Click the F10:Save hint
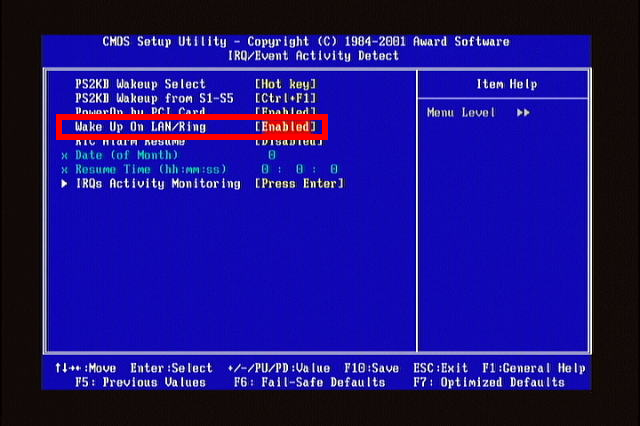640x426 pixels. pos(371,368)
